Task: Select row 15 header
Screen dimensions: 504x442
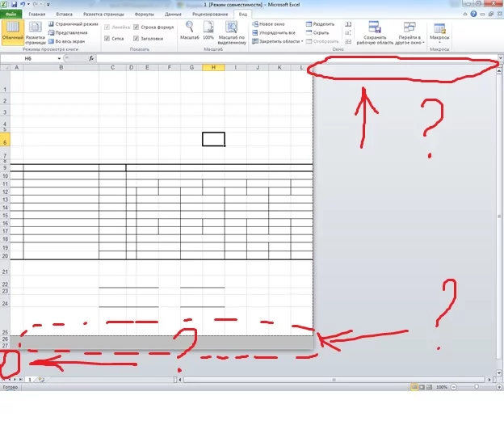Action: [x=5, y=215]
